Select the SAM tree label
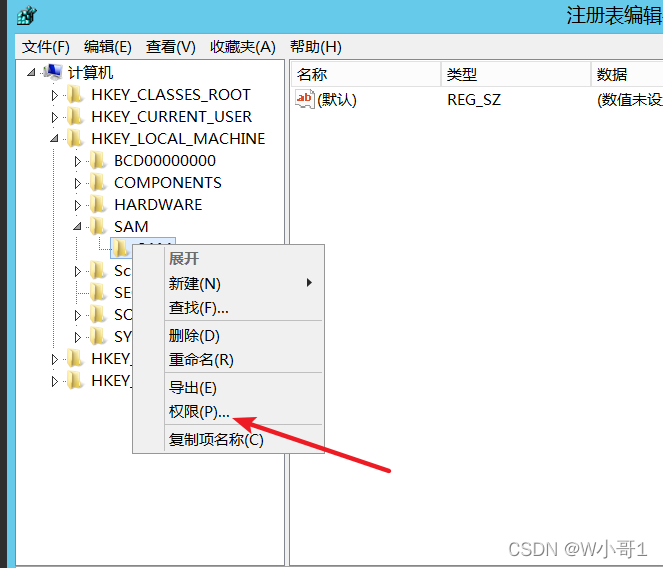Image resolution: width=663 pixels, height=568 pixels. click(x=131, y=227)
